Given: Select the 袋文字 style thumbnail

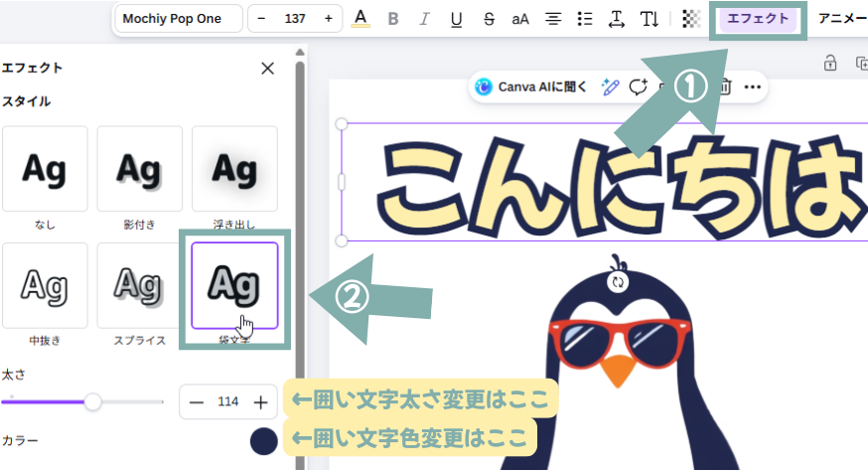Looking at the screenshot, I should [x=234, y=285].
